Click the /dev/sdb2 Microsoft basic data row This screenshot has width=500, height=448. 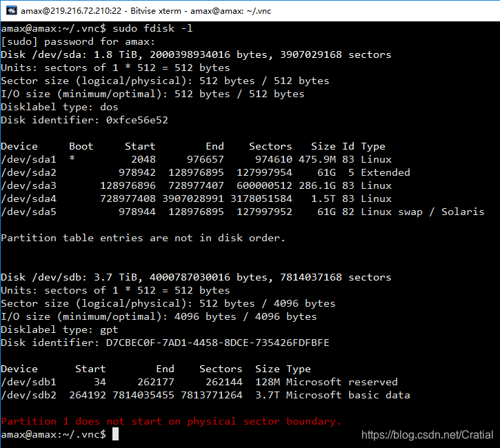tap(206, 395)
